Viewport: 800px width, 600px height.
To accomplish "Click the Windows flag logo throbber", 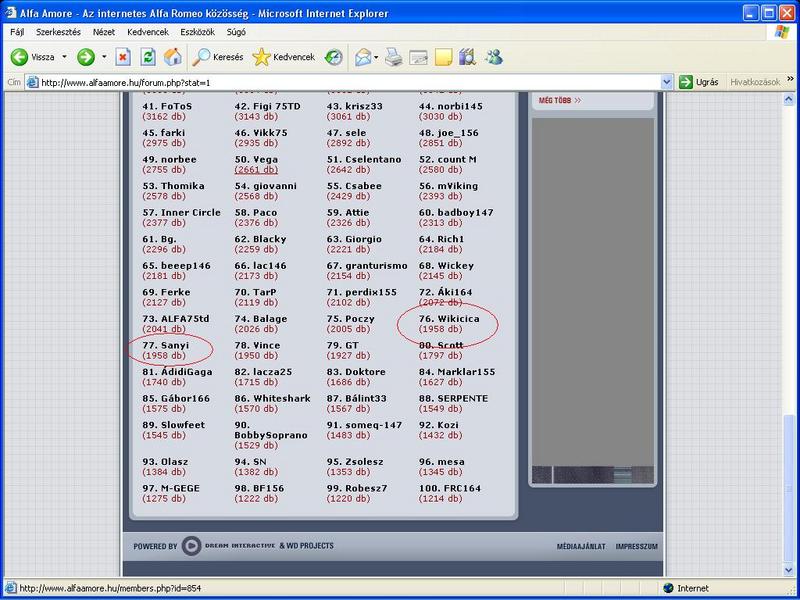I will tap(781, 32).
